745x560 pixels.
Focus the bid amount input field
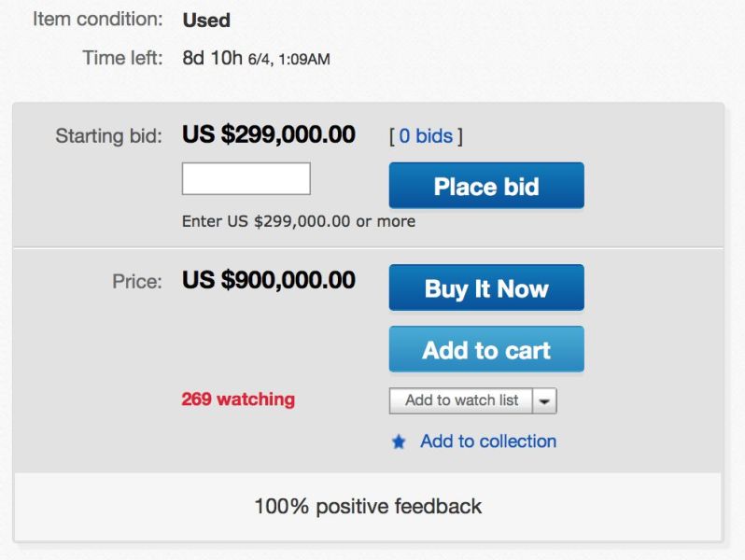(x=246, y=179)
